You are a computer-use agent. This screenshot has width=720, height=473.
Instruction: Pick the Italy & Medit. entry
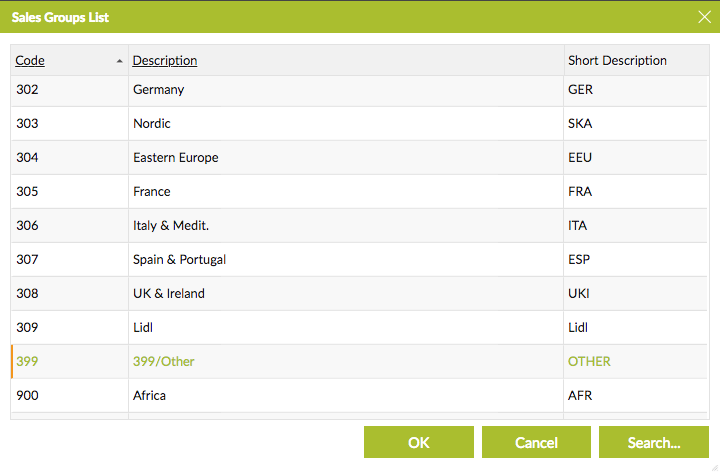pos(359,225)
